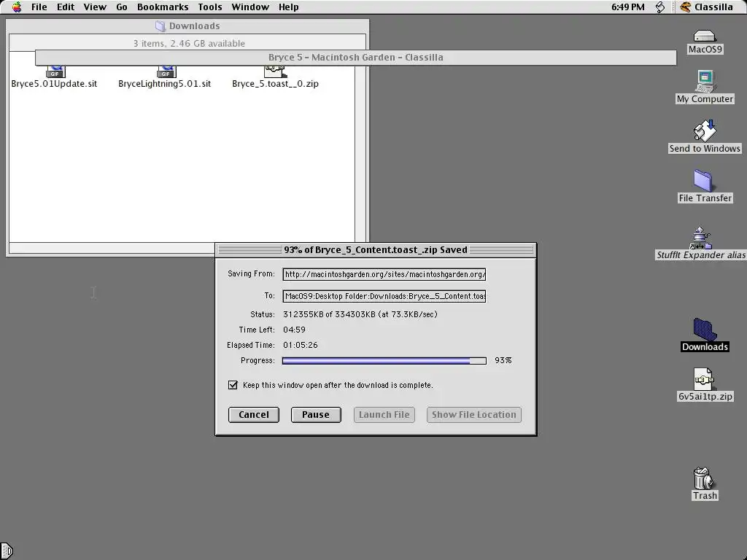This screenshot has width=747, height=560.
Task: Click the File Transfer folder label
Action: [705, 198]
